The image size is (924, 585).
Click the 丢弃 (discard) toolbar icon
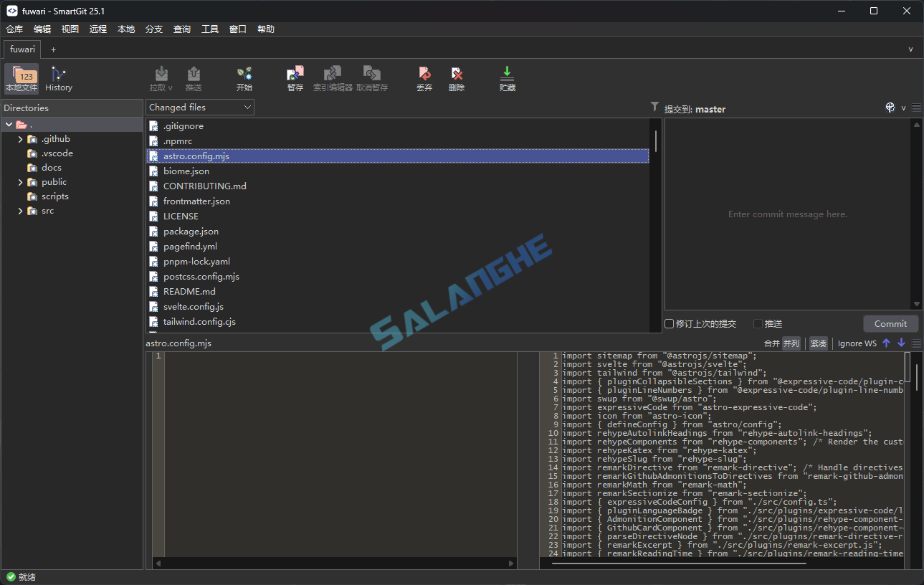pos(424,79)
